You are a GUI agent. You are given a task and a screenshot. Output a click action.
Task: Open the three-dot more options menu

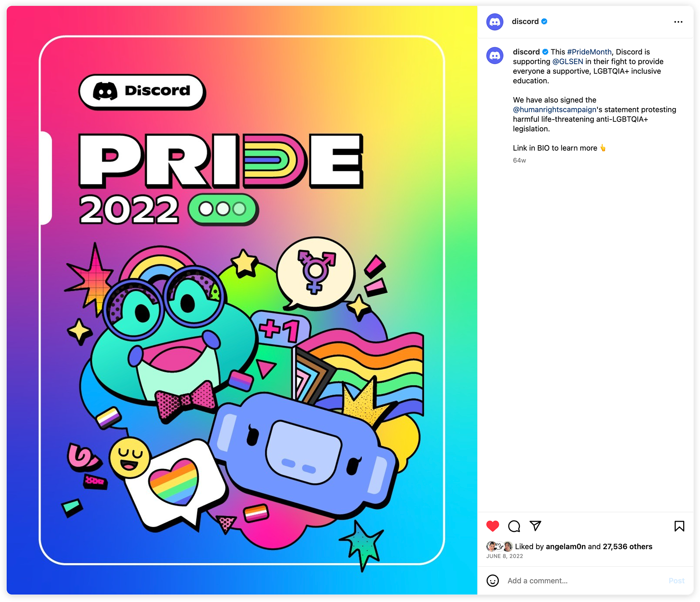point(678,22)
